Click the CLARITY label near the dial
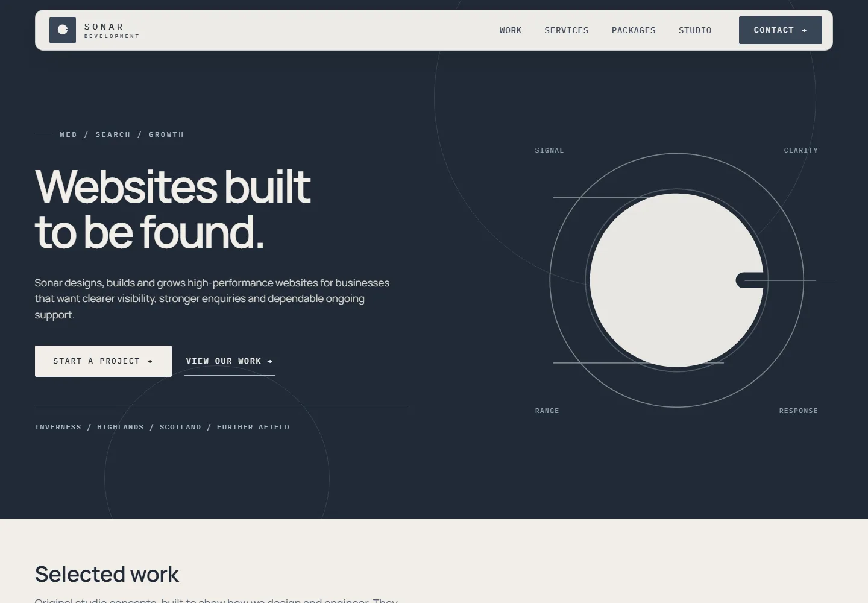The image size is (868, 603). coord(801,150)
